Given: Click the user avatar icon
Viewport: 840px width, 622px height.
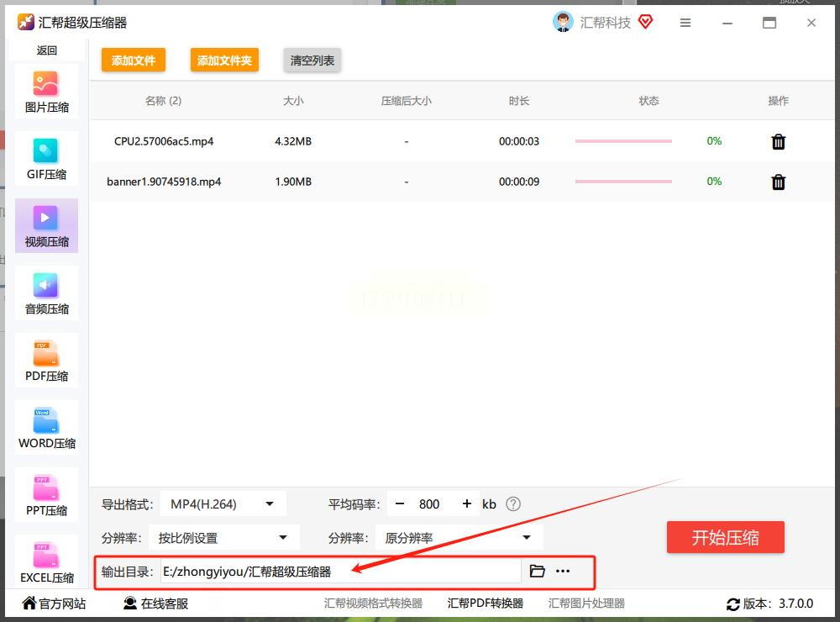Looking at the screenshot, I should pyautogui.click(x=563, y=22).
